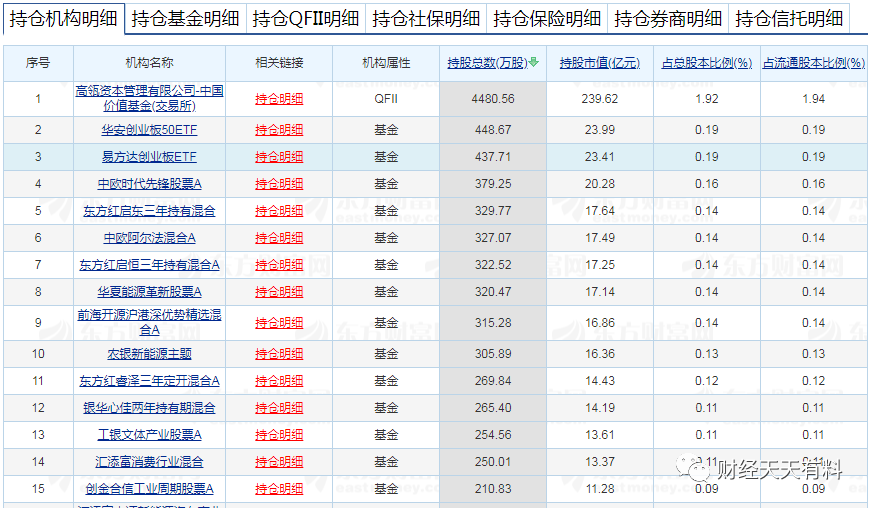871x508 pixels.
Task: Select the 14.43 market value cell
Action: tap(599, 381)
